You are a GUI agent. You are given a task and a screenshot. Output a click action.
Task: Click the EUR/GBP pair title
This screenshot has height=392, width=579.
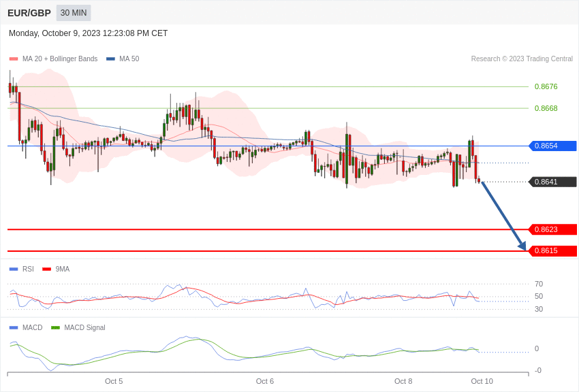coord(29,13)
